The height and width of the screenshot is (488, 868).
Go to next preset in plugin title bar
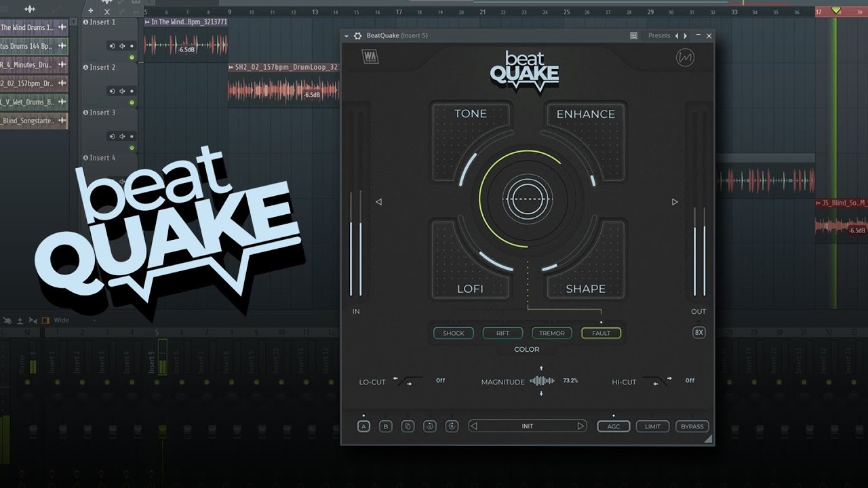pos(685,35)
